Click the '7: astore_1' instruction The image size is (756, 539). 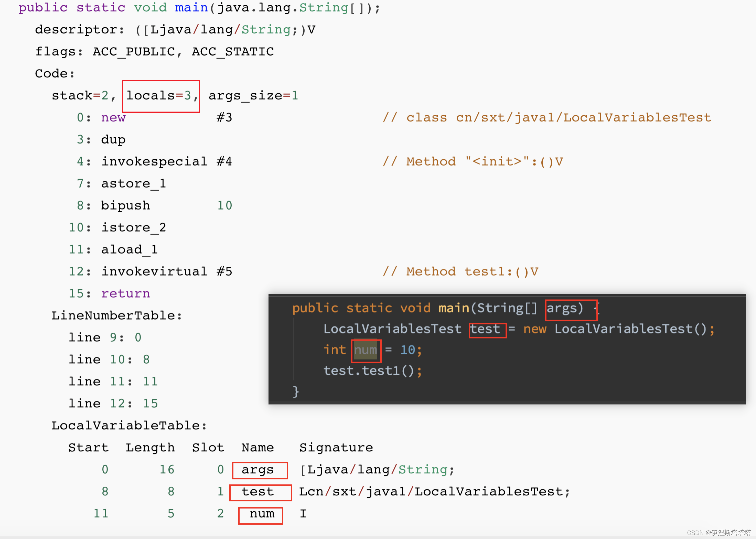(x=121, y=184)
